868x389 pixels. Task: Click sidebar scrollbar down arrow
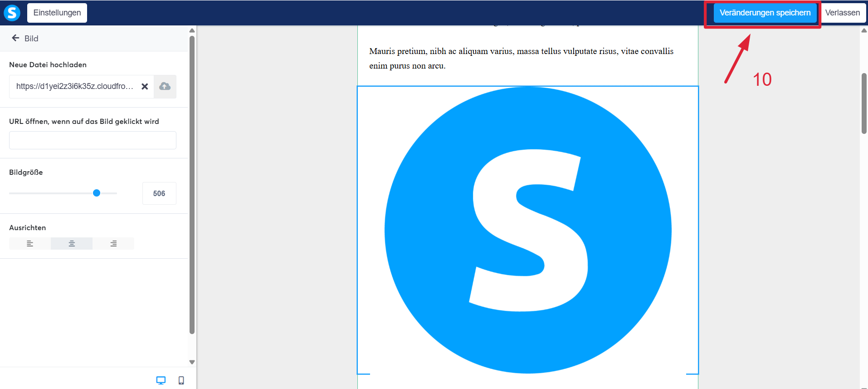click(x=192, y=362)
